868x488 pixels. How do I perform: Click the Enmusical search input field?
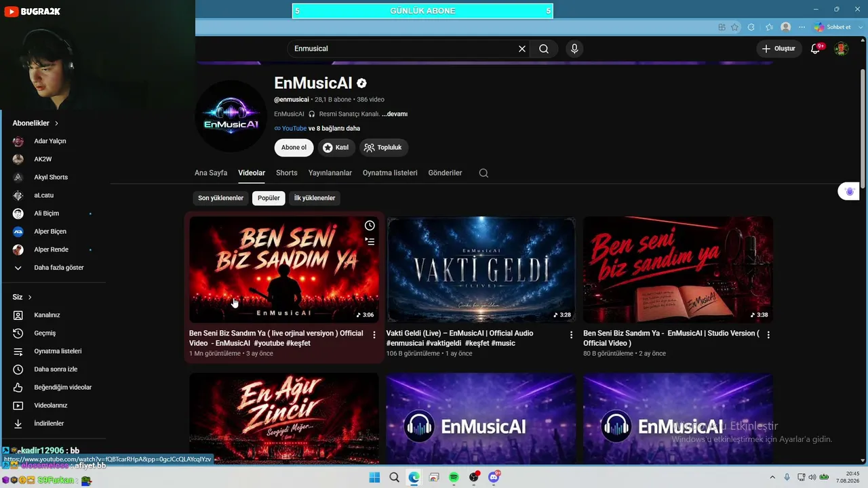coord(403,49)
